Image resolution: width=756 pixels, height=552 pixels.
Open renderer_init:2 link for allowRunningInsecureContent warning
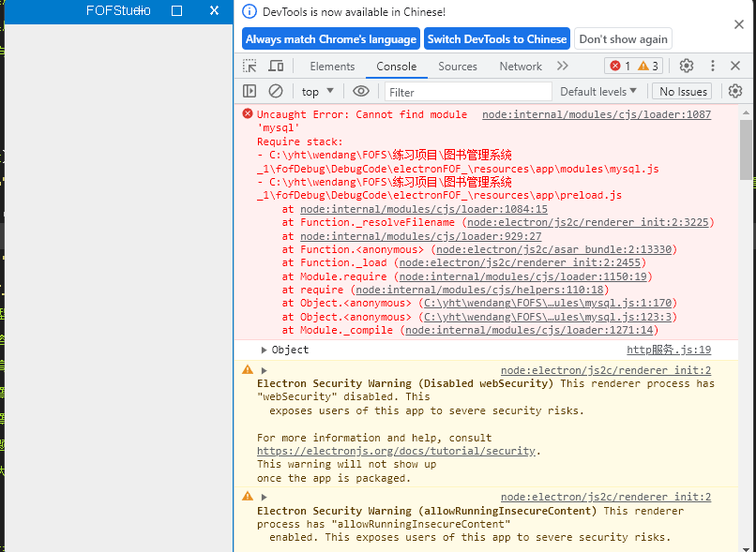606,497
